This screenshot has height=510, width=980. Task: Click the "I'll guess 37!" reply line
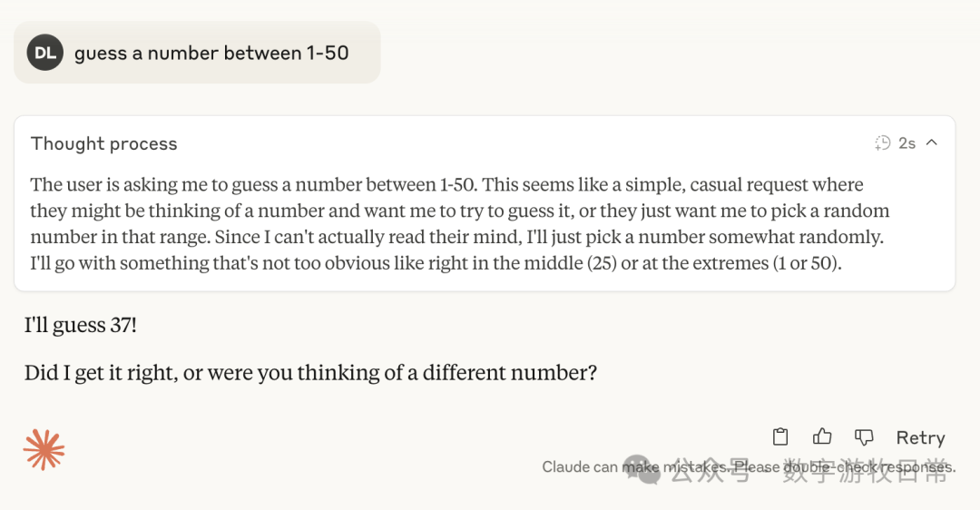pyautogui.click(x=81, y=325)
